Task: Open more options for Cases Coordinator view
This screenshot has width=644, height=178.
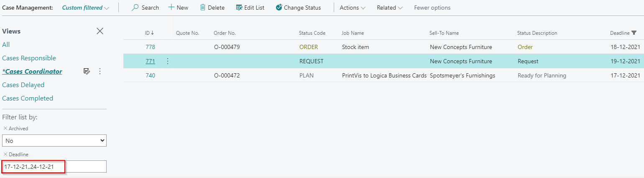Action: click(100, 71)
